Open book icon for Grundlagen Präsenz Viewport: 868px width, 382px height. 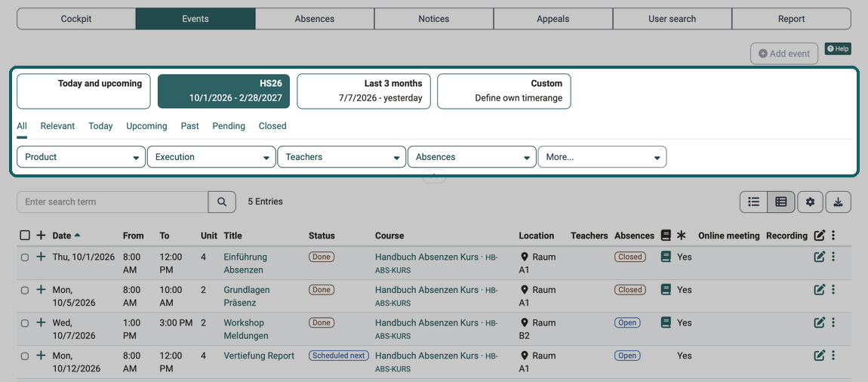click(666, 290)
